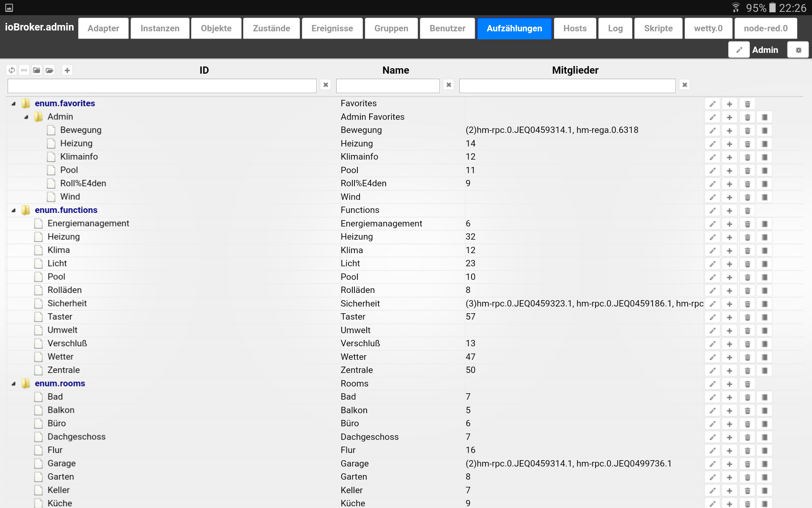
Task: Show members list for Zentrale
Action: (764, 371)
